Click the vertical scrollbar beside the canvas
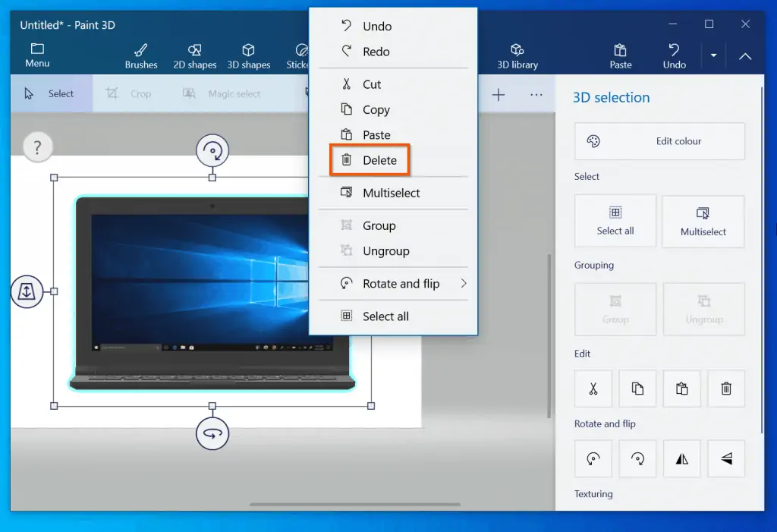 [x=549, y=334]
